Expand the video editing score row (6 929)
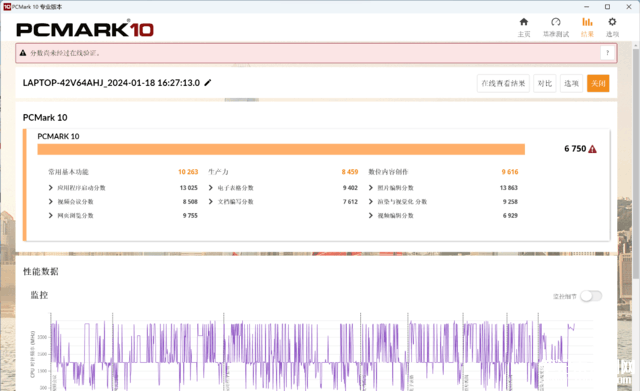The image size is (640, 391). coord(443,215)
